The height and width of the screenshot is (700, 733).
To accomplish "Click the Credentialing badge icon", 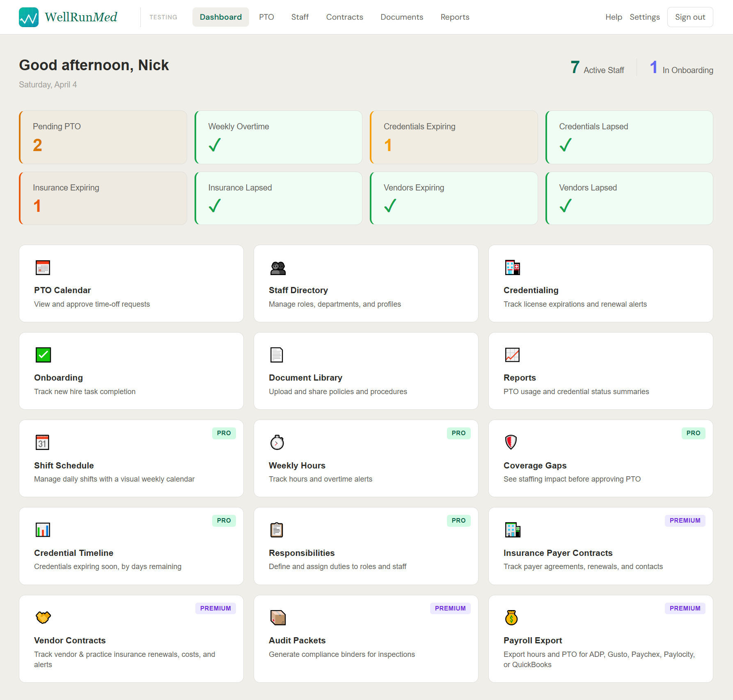I will tap(512, 267).
